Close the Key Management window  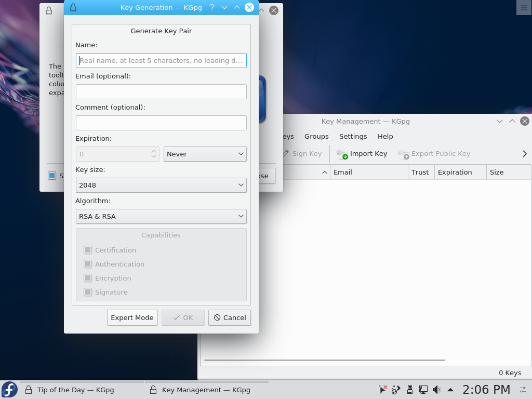pyautogui.click(x=525, y=121)
